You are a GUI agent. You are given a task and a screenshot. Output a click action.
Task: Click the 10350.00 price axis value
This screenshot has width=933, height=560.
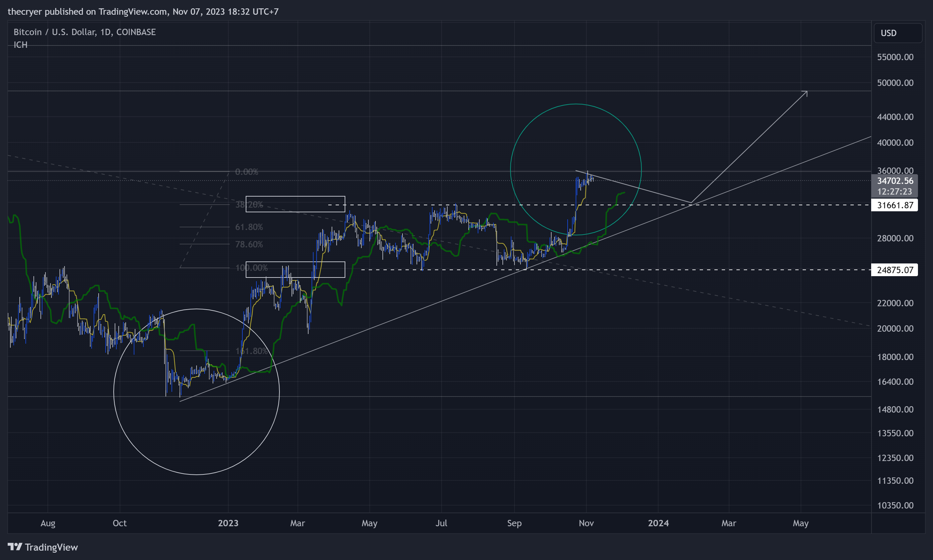point(895,506)
